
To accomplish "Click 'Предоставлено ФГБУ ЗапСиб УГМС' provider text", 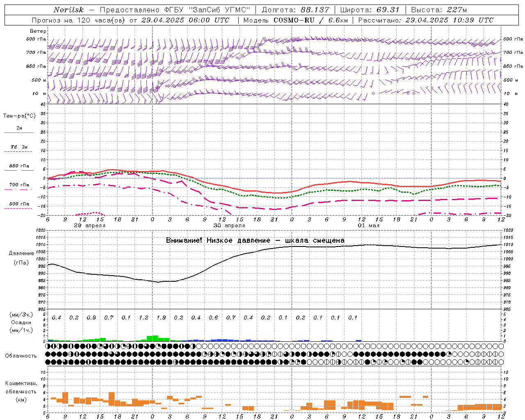I will [x=175, y=10].
